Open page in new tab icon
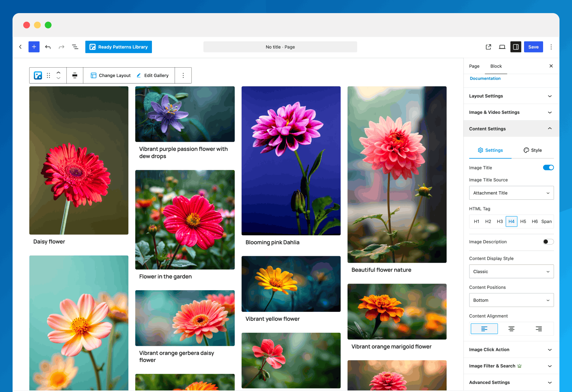The image size is (572, 392). (x=488, y=47)
